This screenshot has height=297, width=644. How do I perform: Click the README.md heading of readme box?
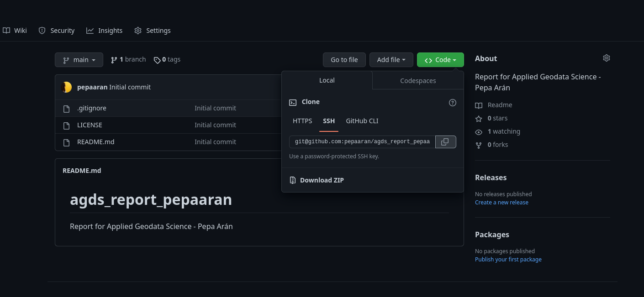[x=82, y=171]
